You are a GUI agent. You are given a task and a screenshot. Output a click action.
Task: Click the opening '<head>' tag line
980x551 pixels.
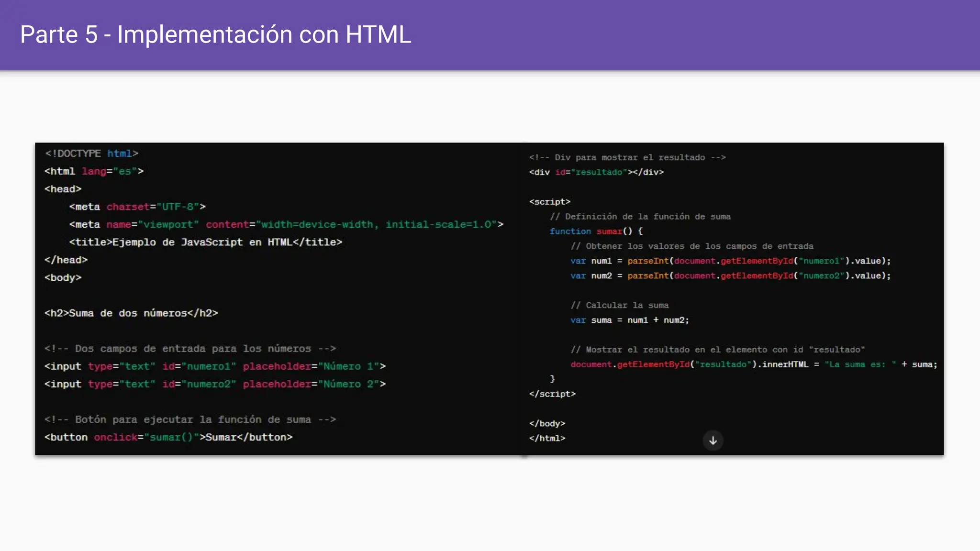[63, 189]
